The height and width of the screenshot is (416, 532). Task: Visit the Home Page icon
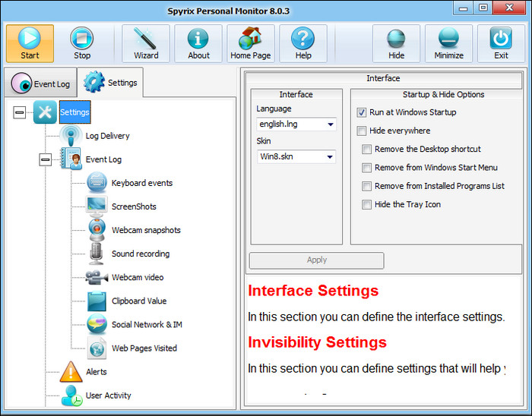click(x=250, y=38)
